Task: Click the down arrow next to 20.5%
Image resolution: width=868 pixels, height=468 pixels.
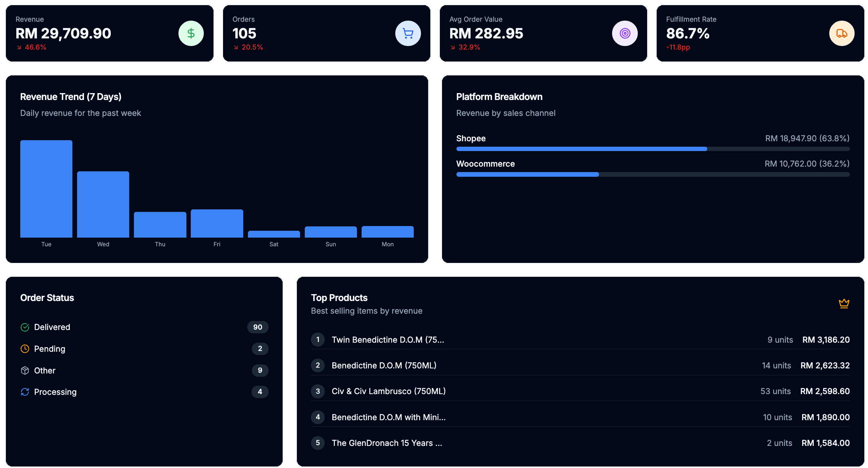Action: (236, 47)
